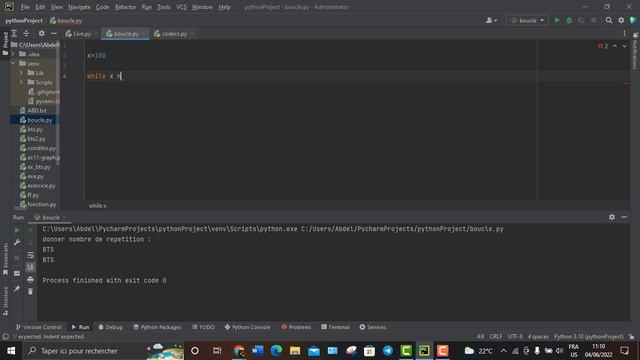The height and width of the screenshot is (360, 640).
Task: Clear the console with the trash icon
Action: pos(30,291)
